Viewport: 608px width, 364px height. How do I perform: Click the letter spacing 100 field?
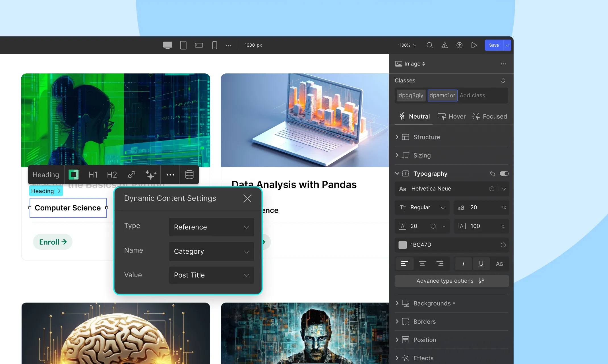point(481,226)
